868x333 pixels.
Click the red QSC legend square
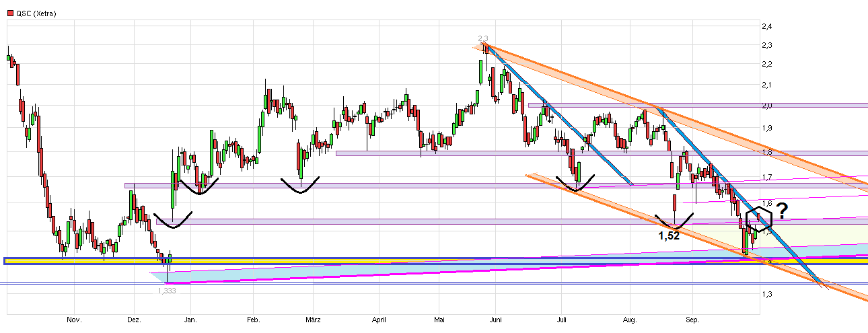(9, 13)
